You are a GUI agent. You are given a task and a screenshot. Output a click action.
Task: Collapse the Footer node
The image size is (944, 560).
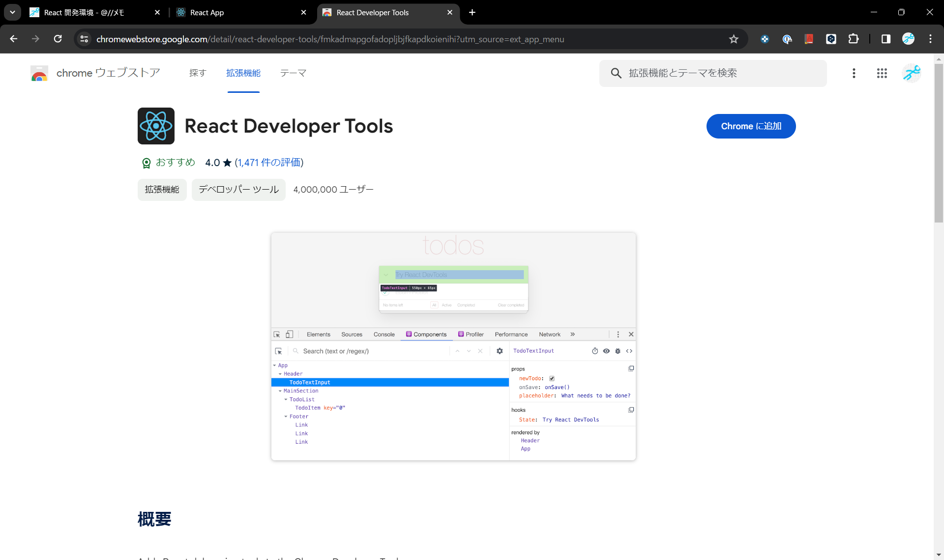[x=287, y=416]
